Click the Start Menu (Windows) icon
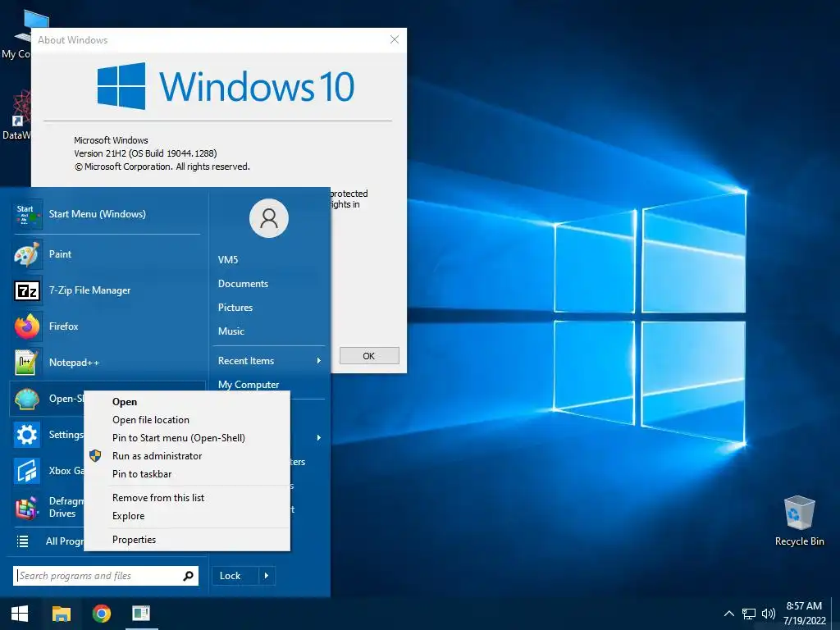 coord(27,214)
